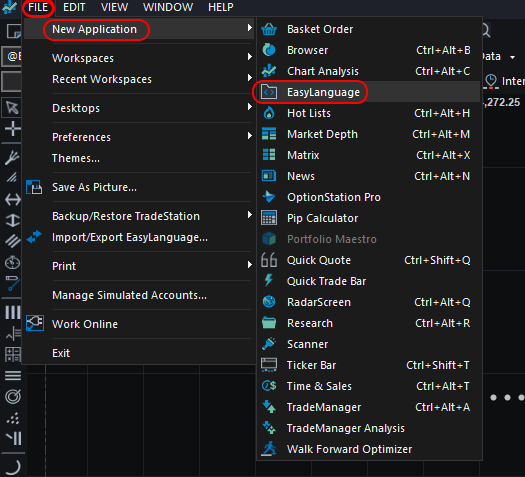Open the Data dropdown arrow at top right
Screen dimensions: 525x477
pyautogui.click(x=513, y=57)
